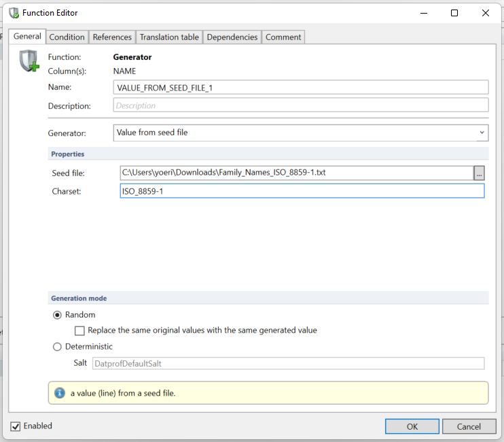The image size is (504, 442).
Task: Open seed file browse ellipsis button
Action: (x=480, y=173)
